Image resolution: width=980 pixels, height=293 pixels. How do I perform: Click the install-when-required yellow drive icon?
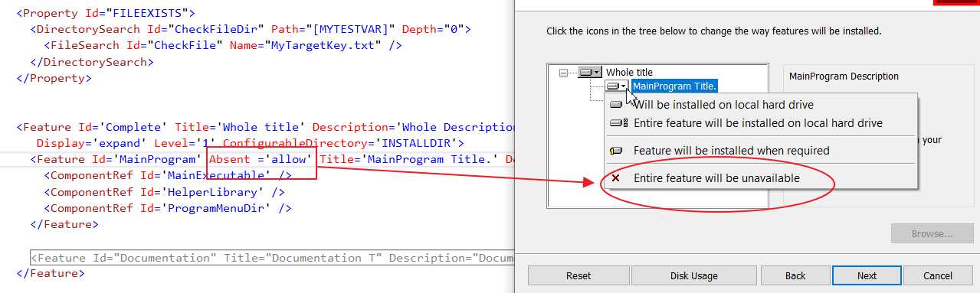[x=616, y=151]
